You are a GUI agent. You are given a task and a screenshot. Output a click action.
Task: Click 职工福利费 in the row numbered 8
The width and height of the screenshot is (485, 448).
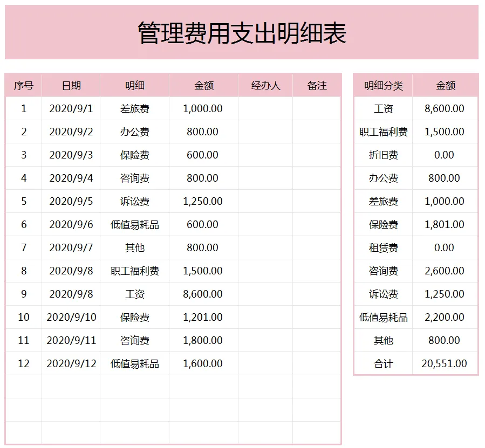click(x=134, y=271)
